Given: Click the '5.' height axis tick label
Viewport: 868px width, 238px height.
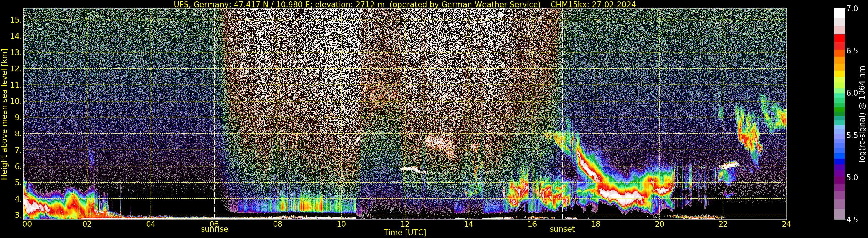Looking at the screenshot, I should (x=18, y=183).
